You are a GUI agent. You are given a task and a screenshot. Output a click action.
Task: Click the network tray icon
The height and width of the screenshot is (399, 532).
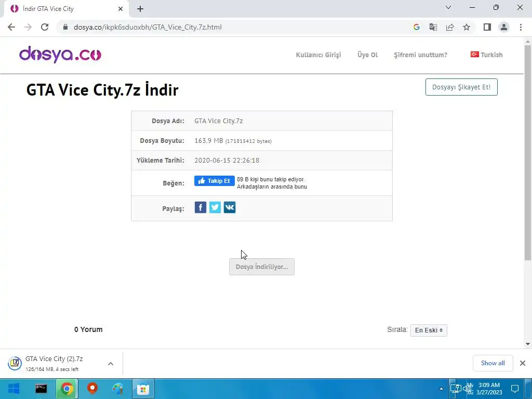pyautogui.click(x=455, y=389)
